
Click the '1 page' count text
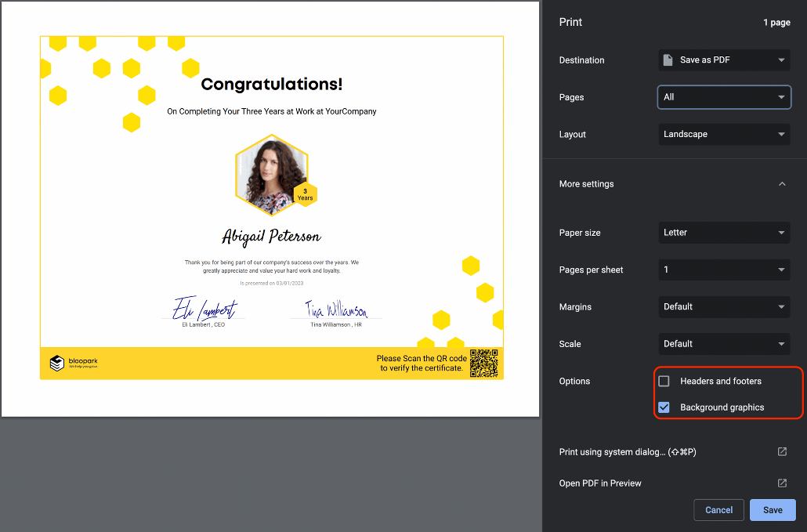click(x=776, y=22)
